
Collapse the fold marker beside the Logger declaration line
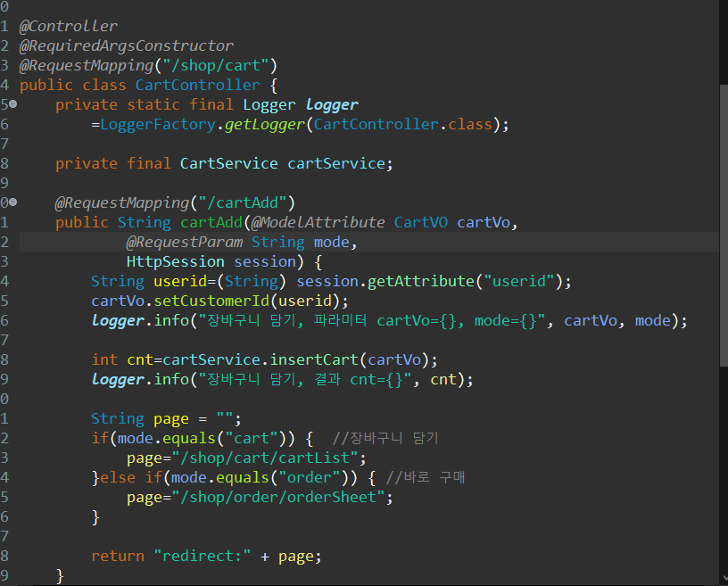click(13, 104)
